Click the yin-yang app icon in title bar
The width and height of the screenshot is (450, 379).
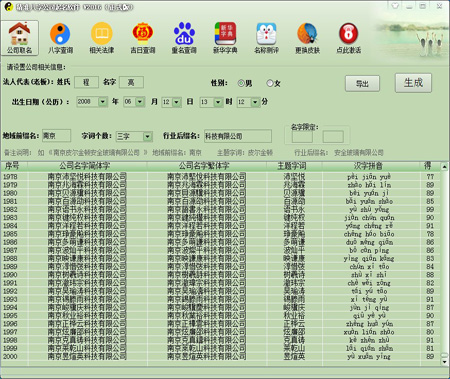8,6
